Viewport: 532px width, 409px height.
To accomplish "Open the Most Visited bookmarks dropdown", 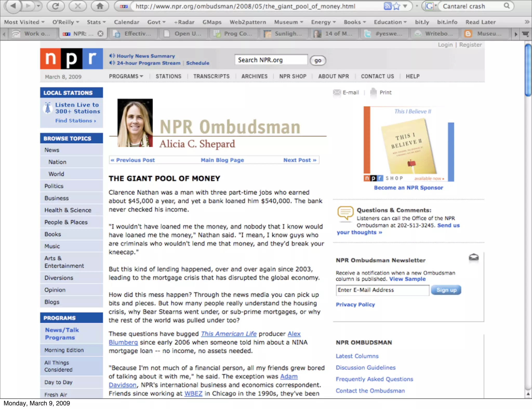I will point(24,22).
